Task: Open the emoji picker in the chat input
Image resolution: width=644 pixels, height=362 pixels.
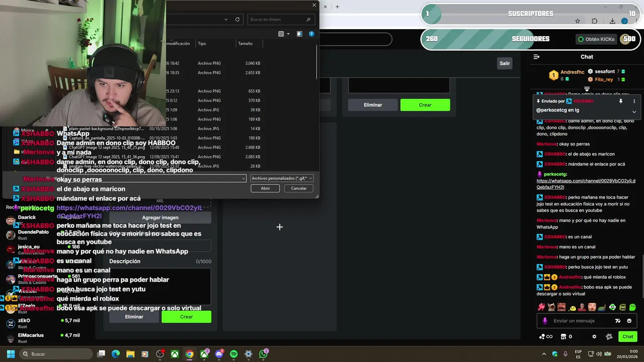Action: click(629, 321)
